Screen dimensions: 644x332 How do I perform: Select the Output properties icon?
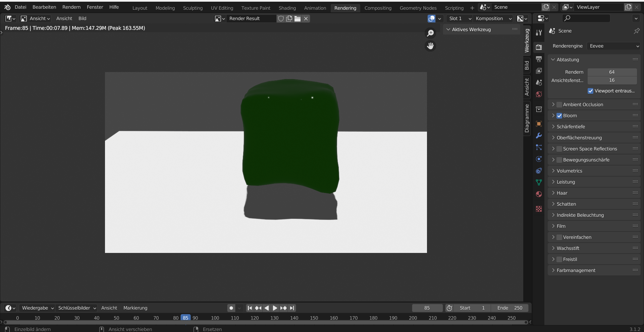coord(539,59)
